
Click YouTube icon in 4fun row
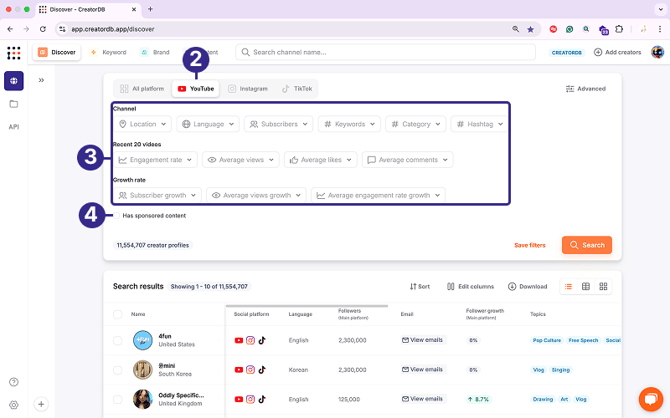pos(239,341)
